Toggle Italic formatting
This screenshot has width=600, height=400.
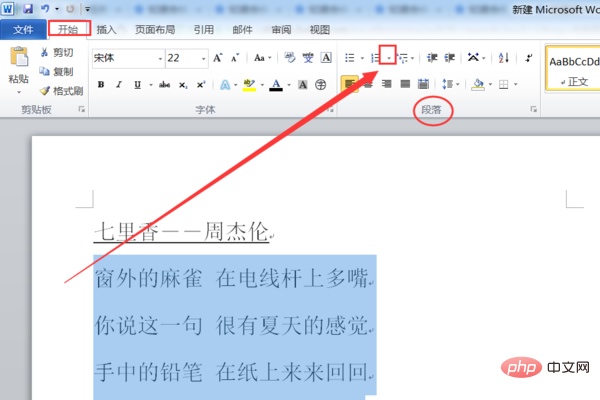tap(117, 84)
